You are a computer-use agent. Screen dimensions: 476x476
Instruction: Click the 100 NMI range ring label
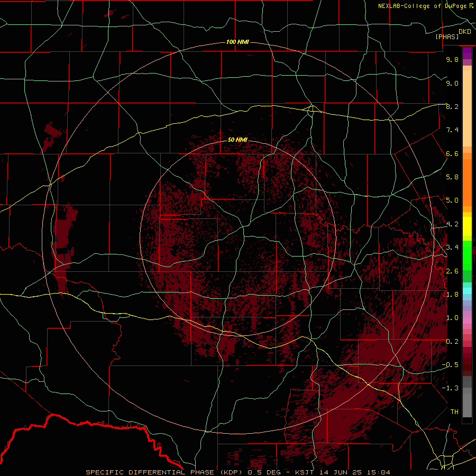tap(237, 42)
